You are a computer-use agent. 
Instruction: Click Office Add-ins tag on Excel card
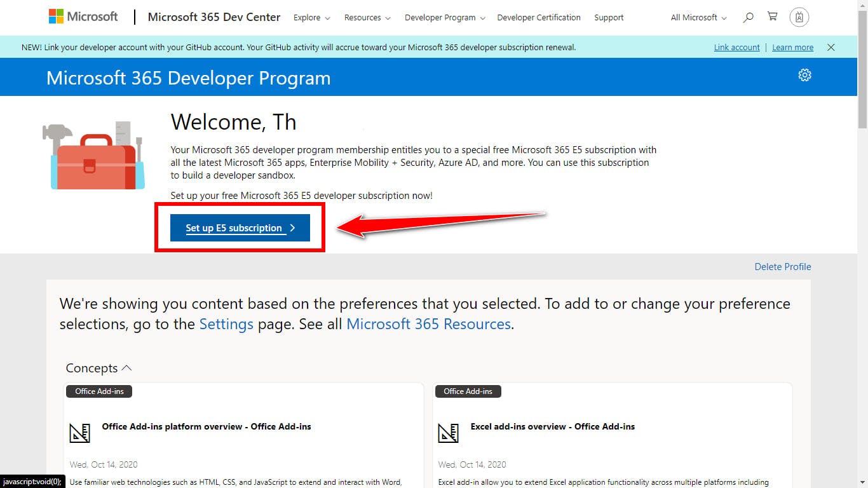468,391
